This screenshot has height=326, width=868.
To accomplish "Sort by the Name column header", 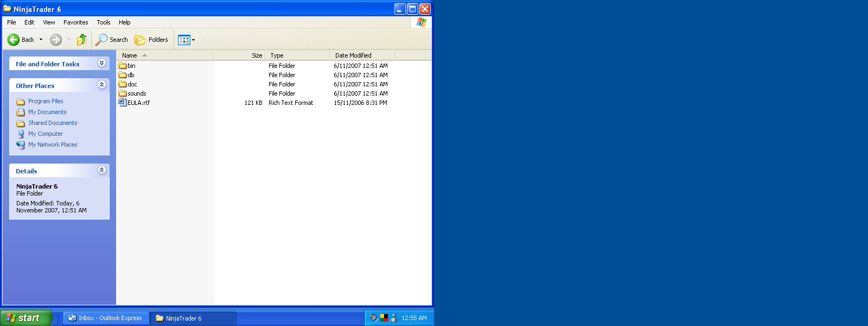I will pos(165,55).
